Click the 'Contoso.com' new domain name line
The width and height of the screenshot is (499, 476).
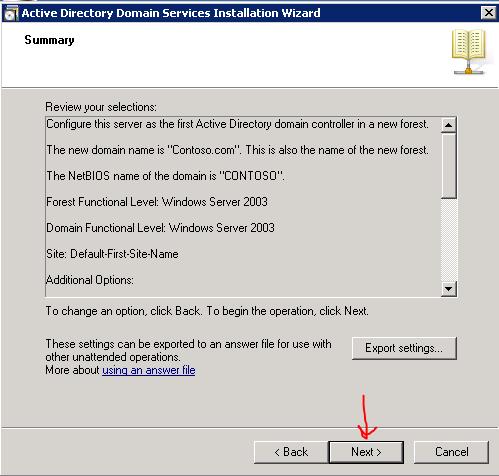pos(237,150)
